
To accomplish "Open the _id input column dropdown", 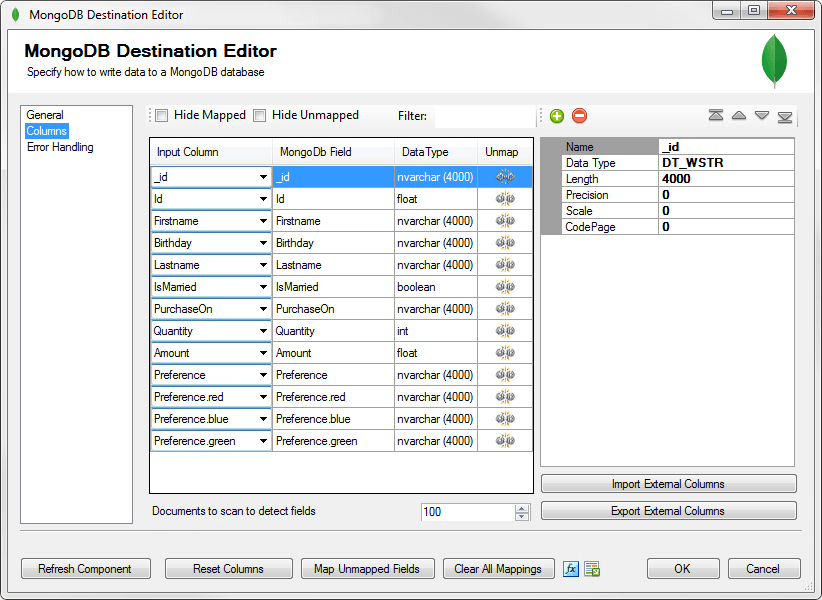I will coord(263,177).
